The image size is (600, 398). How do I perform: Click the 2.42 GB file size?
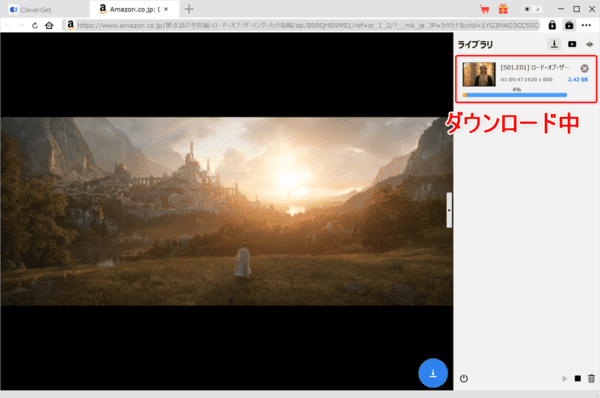coord(578,80)
